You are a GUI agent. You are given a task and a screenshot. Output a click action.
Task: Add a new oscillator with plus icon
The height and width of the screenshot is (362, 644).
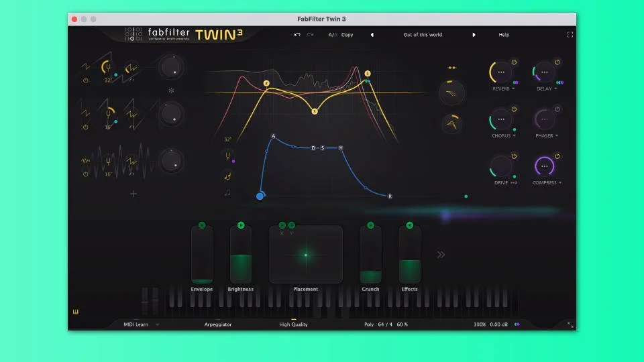click(133, 194)
